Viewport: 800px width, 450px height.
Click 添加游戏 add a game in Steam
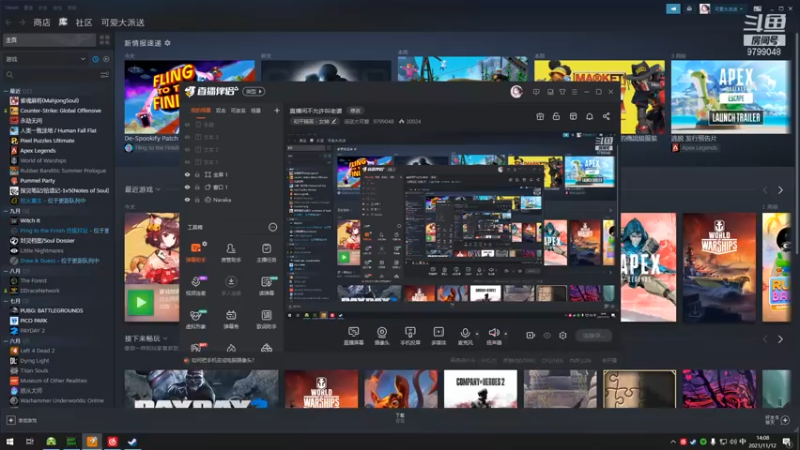pos(22,420)
